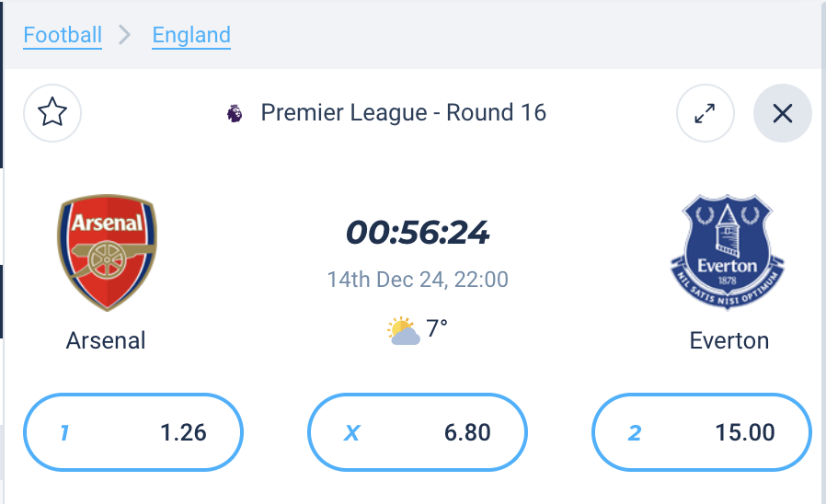Open the Football breadcrumb link
This screenshot has height=504, width=826.
(63, 35)
